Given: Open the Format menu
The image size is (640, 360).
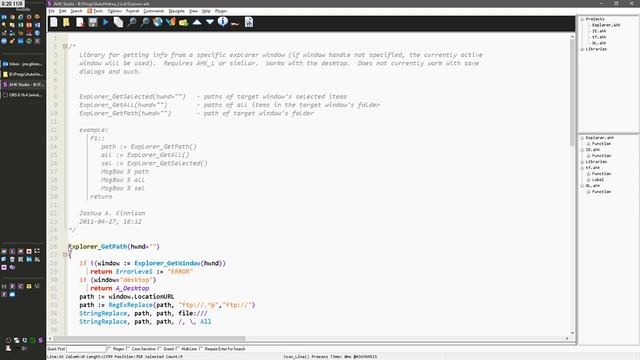Looking at the screenshot, I should [132, 11].
